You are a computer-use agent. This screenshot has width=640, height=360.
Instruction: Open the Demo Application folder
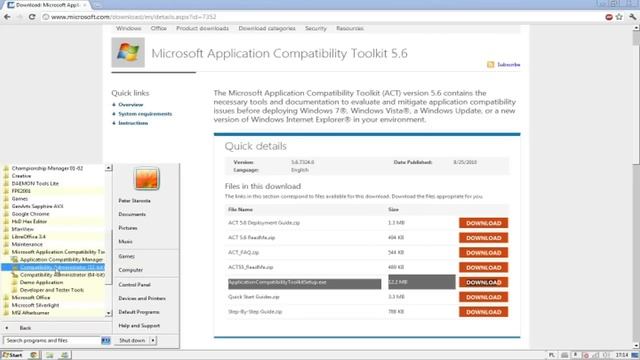click(x=41, y=282)
